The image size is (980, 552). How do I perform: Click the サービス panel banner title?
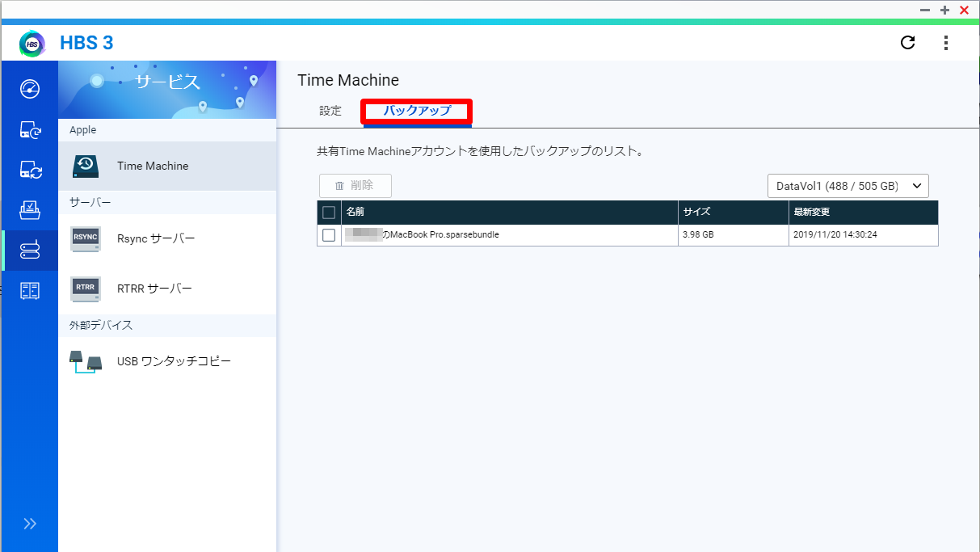[167, 82]
